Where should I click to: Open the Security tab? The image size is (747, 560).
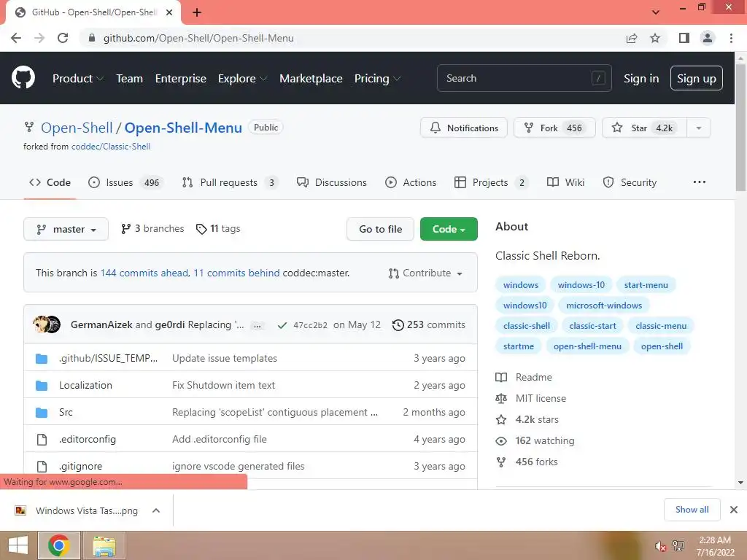630,182
